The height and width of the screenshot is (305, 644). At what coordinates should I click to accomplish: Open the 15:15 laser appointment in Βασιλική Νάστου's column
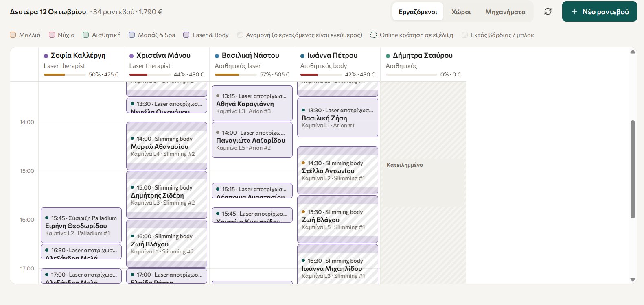pyautogui.click(x=252, y=191)
